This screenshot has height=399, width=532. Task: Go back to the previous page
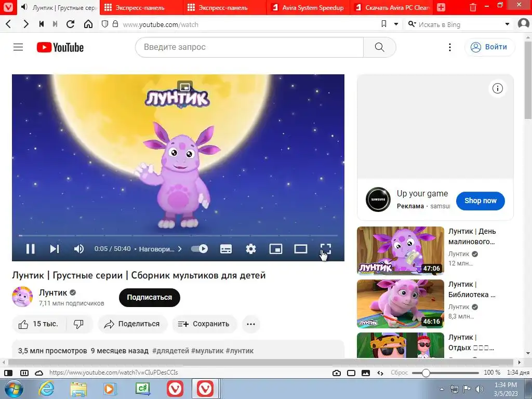9,24
